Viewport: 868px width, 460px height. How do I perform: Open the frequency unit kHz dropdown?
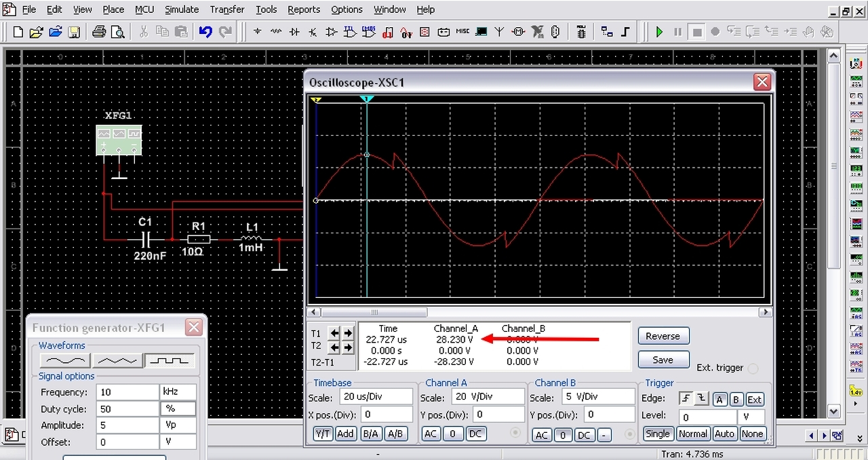(178, 392)
